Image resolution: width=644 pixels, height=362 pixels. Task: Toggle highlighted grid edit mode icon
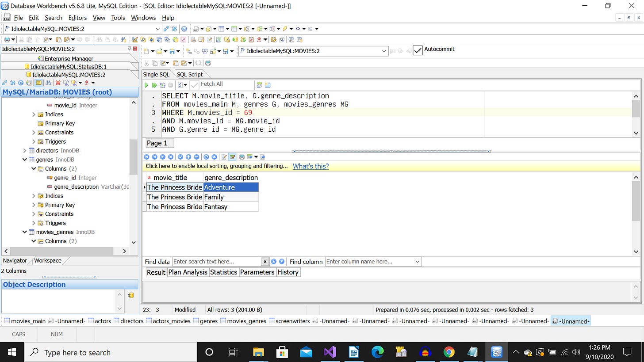tap(233, 157)
